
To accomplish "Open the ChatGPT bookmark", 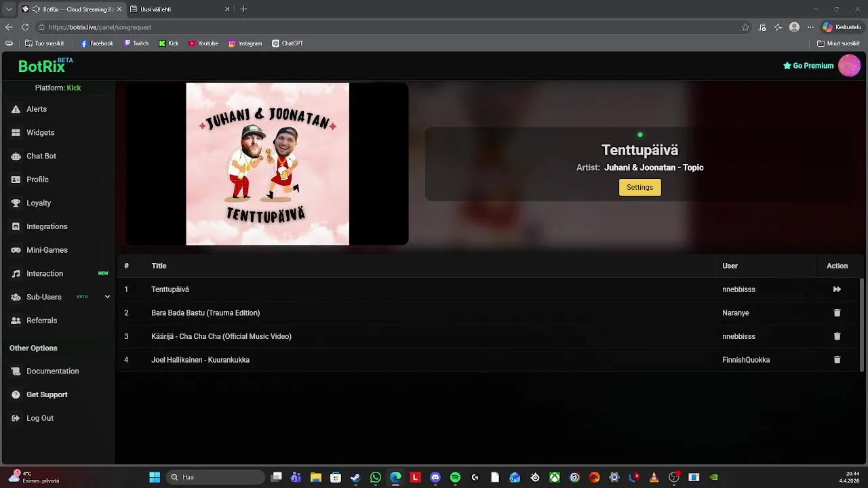I will pyautogui.click(x=288, y=43).
